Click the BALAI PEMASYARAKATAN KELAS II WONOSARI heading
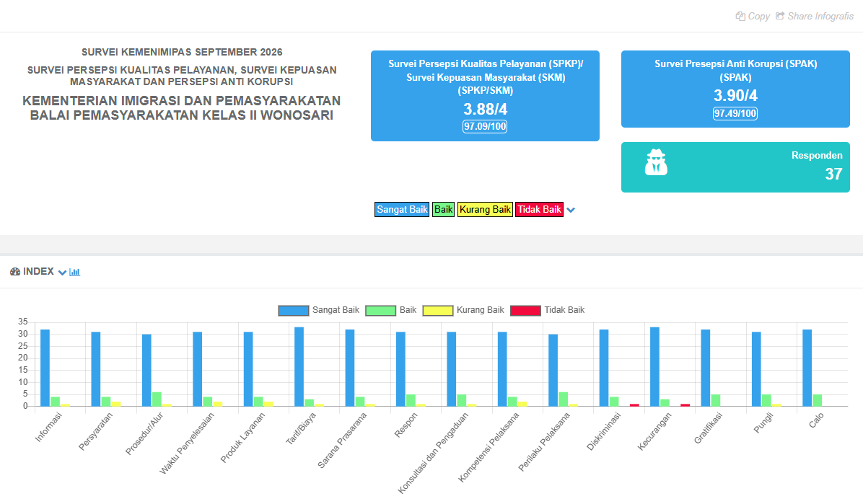Image resolution: width=863 pixels, height=504 pixels. click(182, 115)
